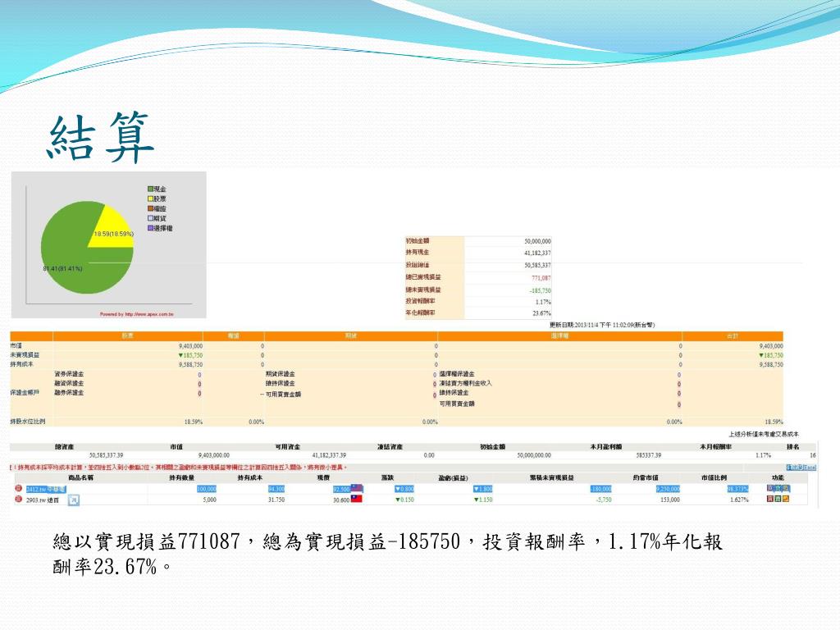Click the 商品名稱 column header
This screenshot has width=840, height=630.
click(81, 477)
